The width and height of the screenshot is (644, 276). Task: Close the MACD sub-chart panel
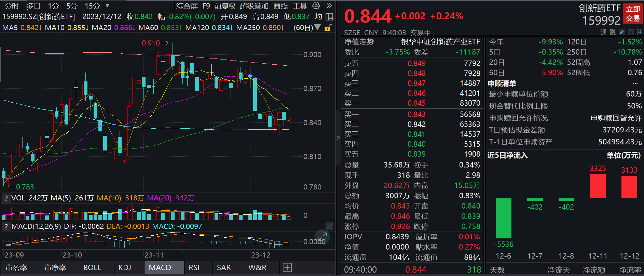pyautogui.click(x=329, y=226)
